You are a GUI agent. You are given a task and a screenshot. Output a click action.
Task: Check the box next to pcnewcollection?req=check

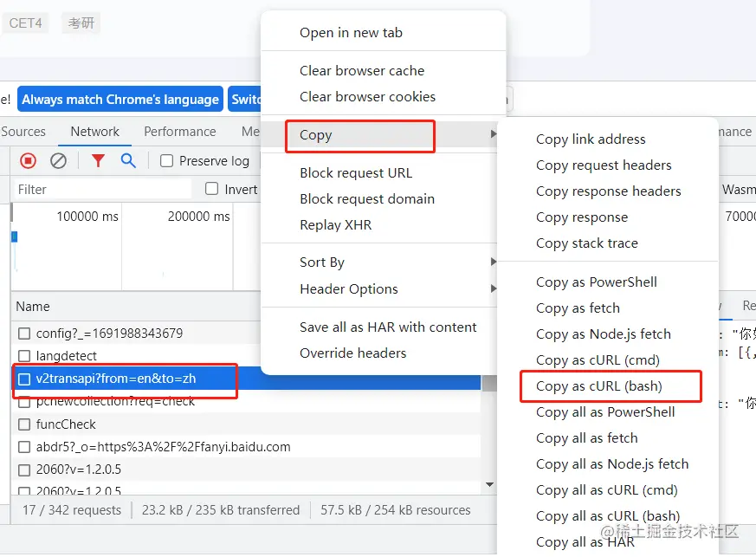point(24,402)
